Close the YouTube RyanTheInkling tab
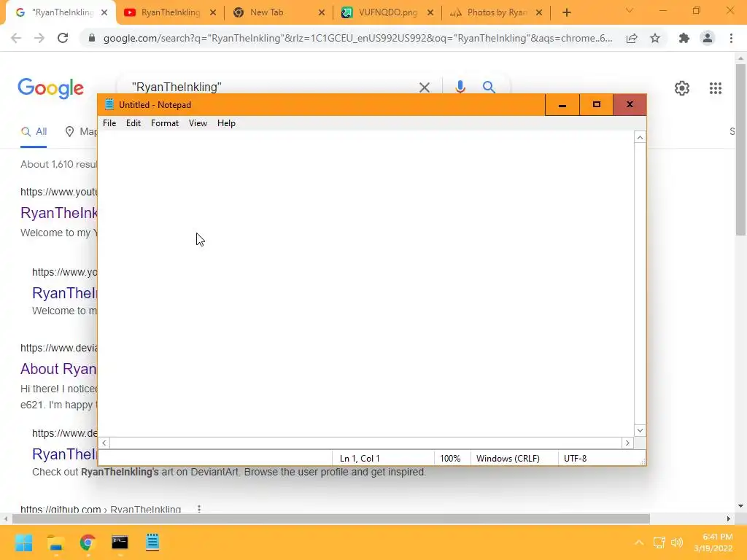747x560 pixels. [213, 13]
